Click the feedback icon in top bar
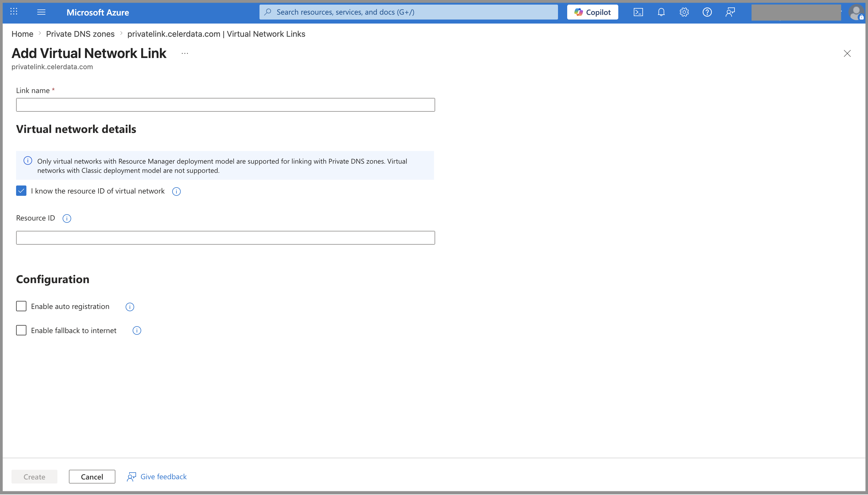The height and width of the screenshot is (495, 868). tap(730, 12)
